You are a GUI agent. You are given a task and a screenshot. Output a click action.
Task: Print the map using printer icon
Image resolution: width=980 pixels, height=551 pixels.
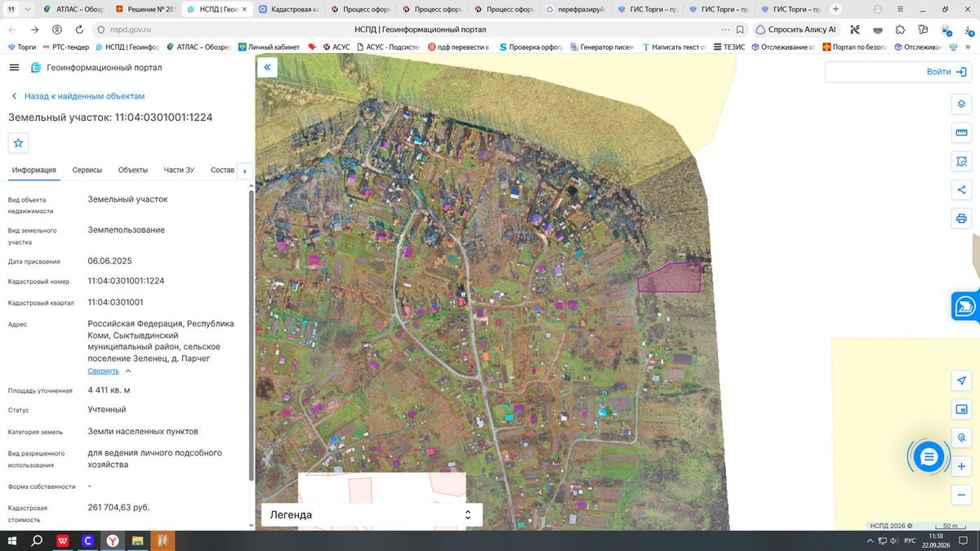(x=961, y=219)
